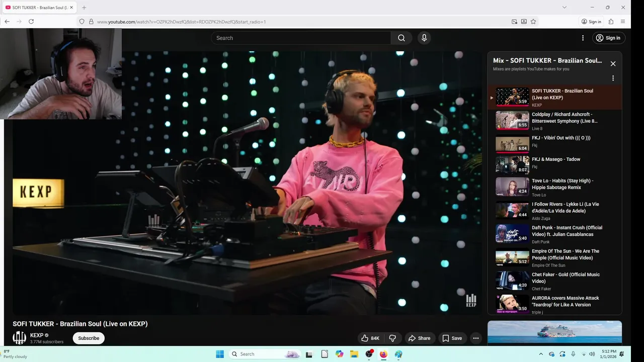Open the paint palette taskbar app

pyautogui.click(x=398, y=354)
